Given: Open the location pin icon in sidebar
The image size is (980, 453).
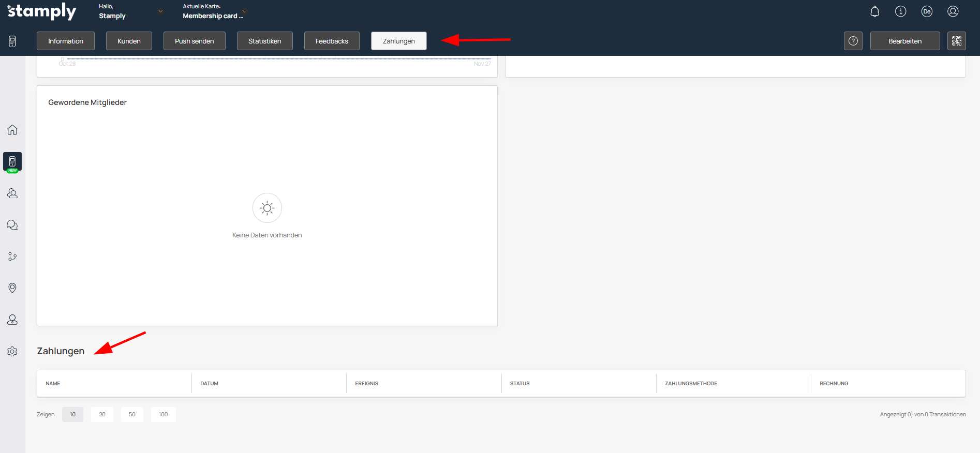Looking at the screenshot, I should 12,288.
